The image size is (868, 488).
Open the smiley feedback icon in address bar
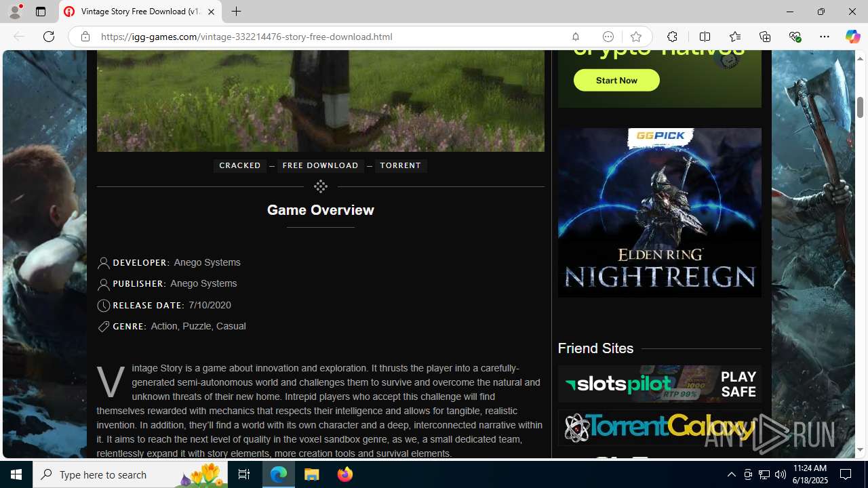[608, 37]
